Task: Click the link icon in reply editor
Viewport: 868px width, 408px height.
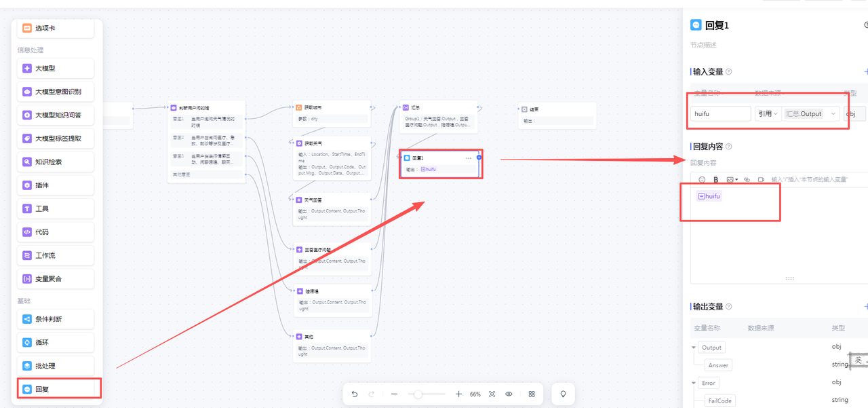Action: click(x=747, y=180)
